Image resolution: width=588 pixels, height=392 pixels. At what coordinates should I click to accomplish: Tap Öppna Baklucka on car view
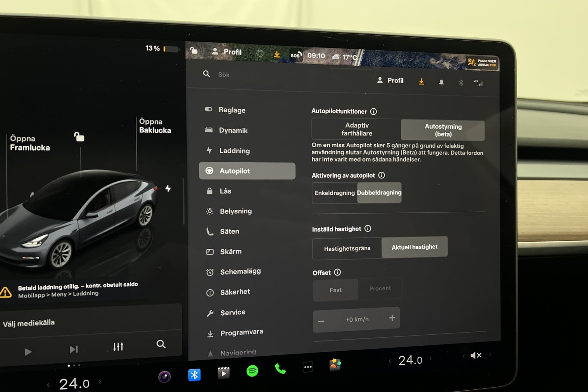155,126
